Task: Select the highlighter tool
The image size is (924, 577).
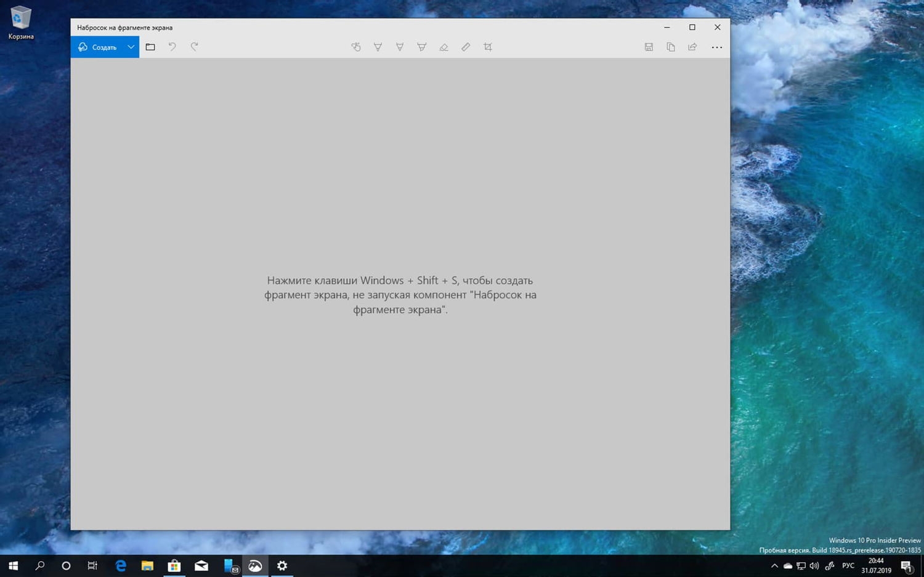Action: 422,47
